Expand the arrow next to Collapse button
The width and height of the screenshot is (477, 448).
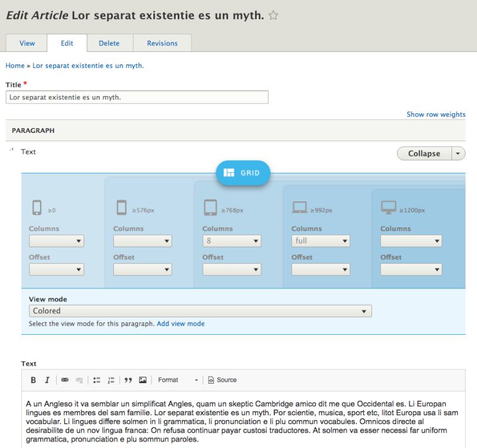click(458, 154)
